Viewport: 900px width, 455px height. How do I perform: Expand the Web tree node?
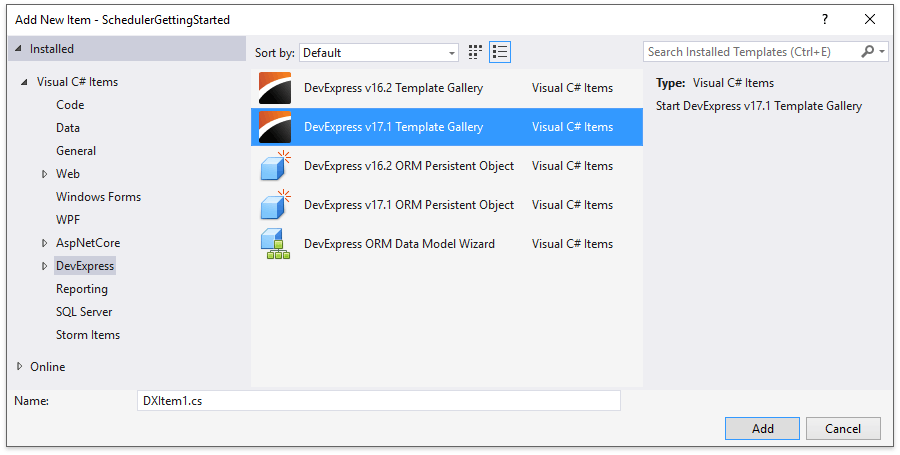[x=44, y=174]
